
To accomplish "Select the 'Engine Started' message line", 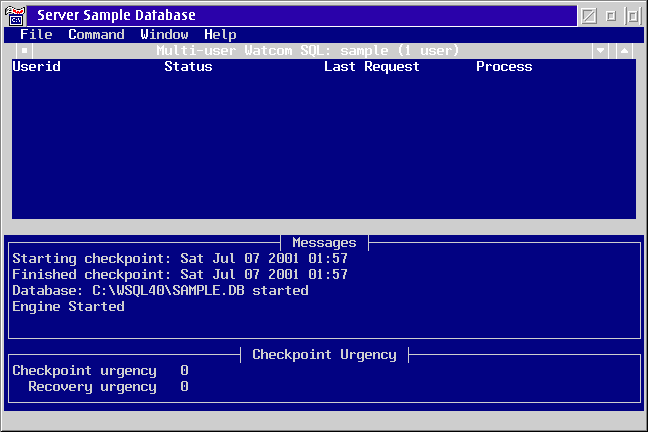I will (69, 307).
